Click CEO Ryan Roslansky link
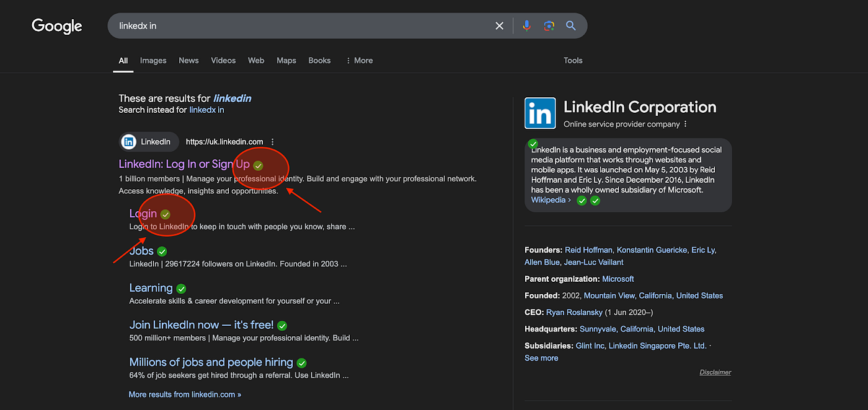The height and width of the screenshot is (410, 868). 575,313
